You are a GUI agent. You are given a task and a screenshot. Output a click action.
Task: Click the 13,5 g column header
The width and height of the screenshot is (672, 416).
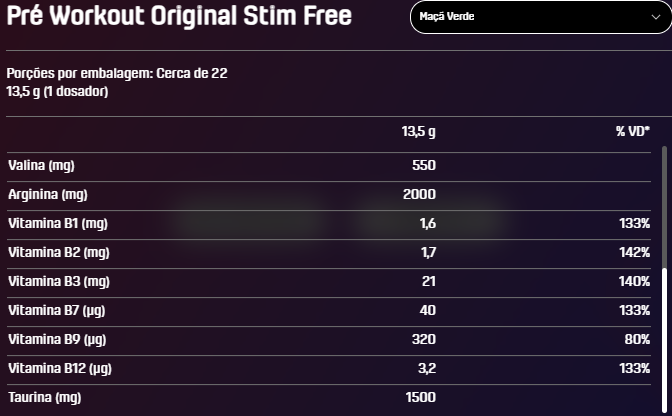418,132
